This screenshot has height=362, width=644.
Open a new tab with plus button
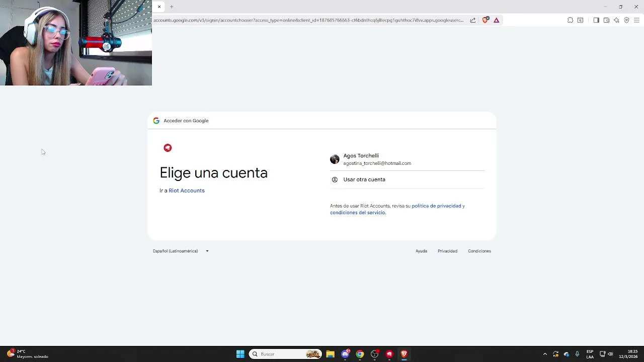click(x=172, y=7)
